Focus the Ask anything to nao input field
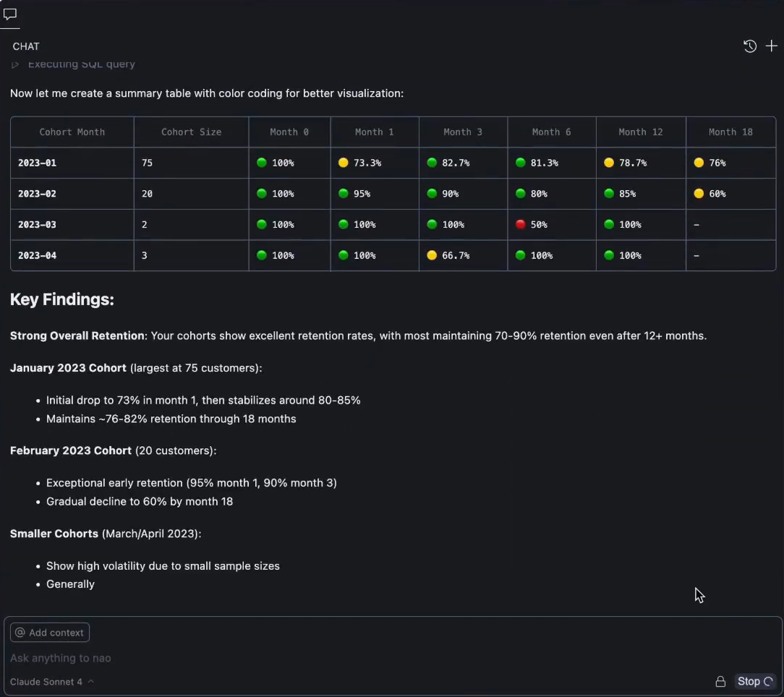Screen dimensions: 784x697 [289, 658]
